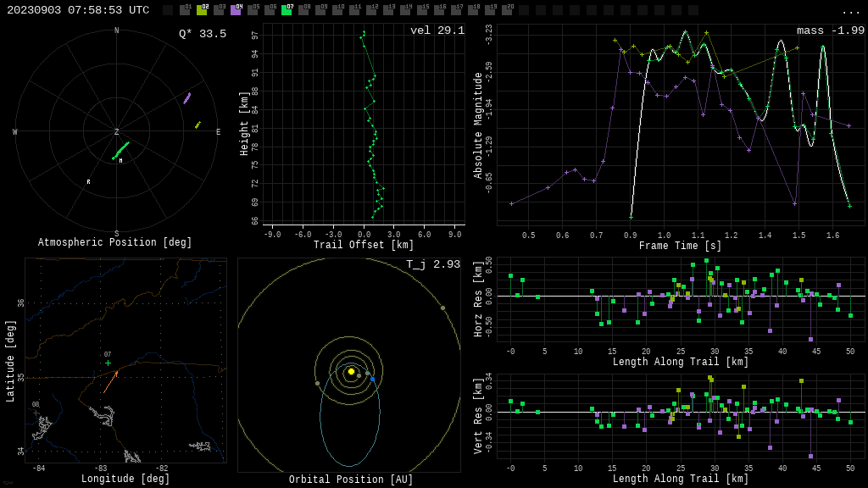868x488 pixels.
Task: Click the station 08 cross on map
Action: pos(36,413)
